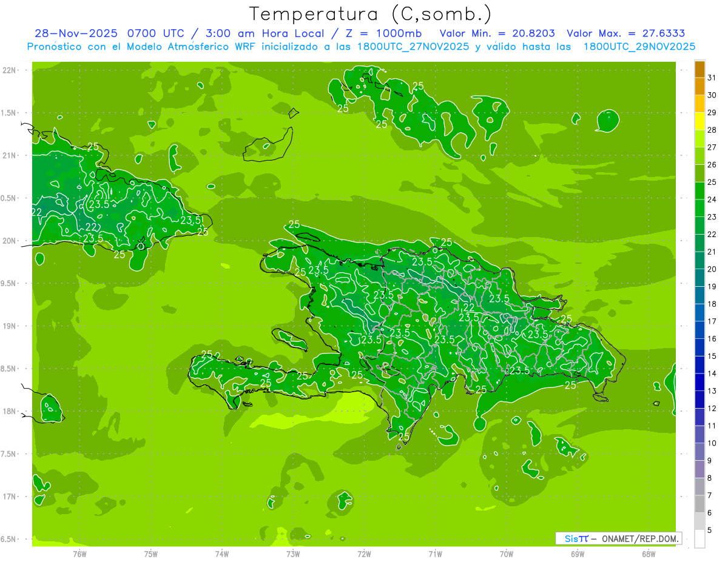
Task: Click the "17N" latitude axis label
Action: (9, 497)
